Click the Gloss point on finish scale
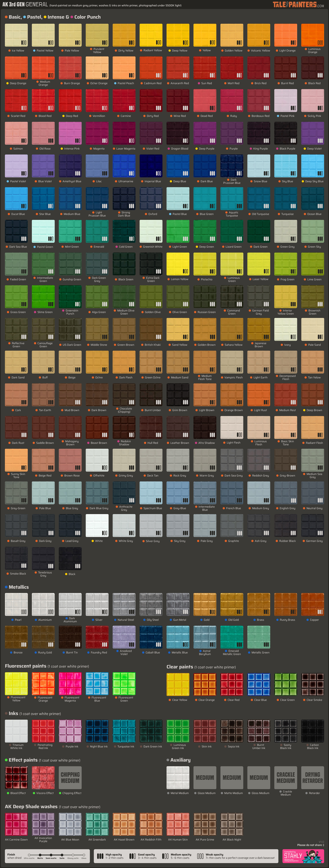Viewport: 329px width, 868px height. coord(84,855)
